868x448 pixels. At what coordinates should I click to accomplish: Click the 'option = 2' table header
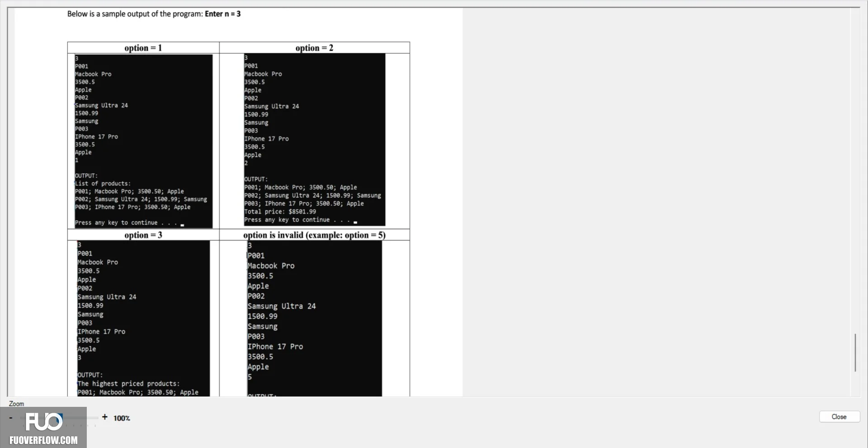click(314, 48)
